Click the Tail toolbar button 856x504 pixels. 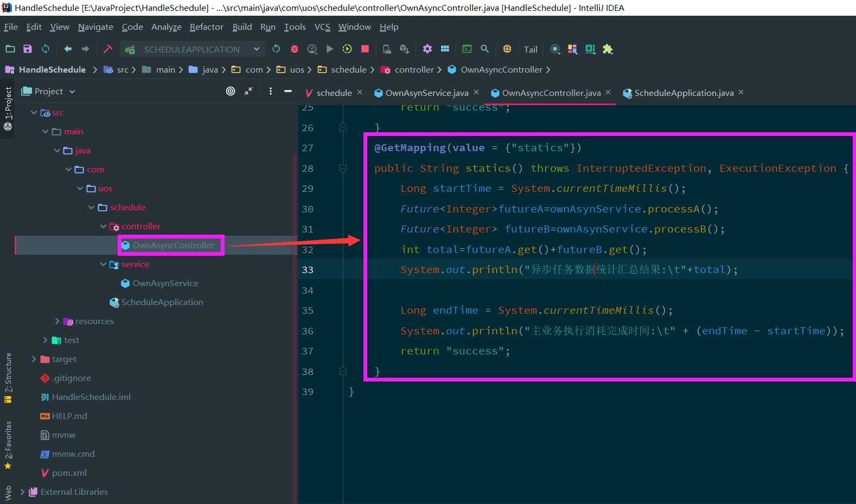click(x=531, y=49)
